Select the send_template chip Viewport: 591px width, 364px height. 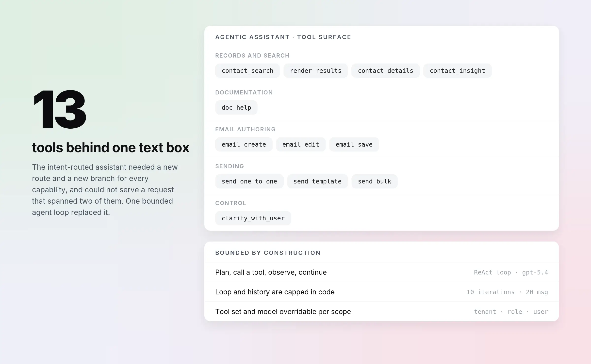[317, 181]
